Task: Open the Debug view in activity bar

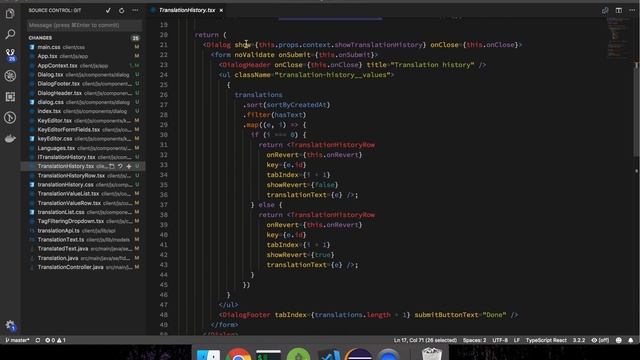Action: pos(10,76)
